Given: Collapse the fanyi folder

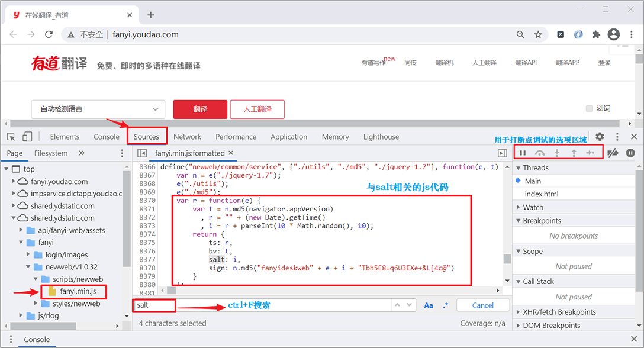Looking at the screenshot, I should pos(21,243).
